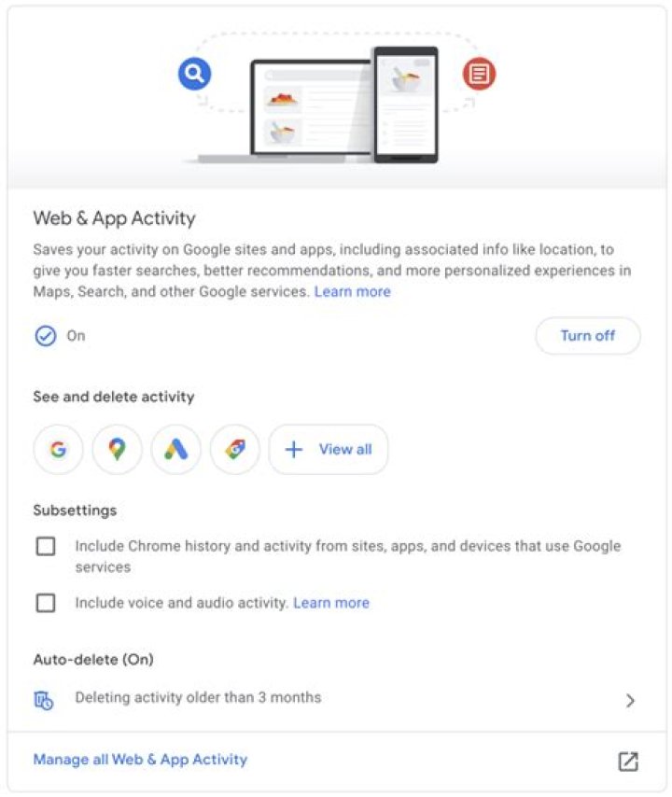Click the blue On checkmark icon
The height and width of the screenshot is (797, 672).
coord(46,336)
